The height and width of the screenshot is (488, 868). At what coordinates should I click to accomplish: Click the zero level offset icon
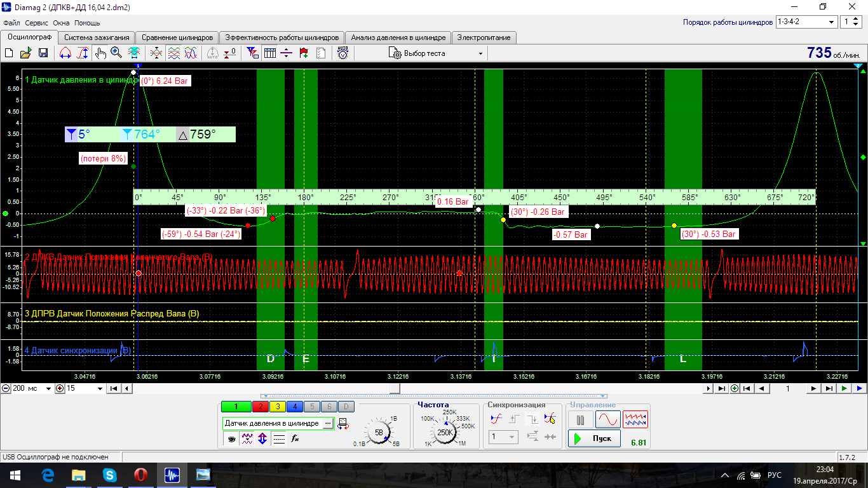[x=230, y=53]
